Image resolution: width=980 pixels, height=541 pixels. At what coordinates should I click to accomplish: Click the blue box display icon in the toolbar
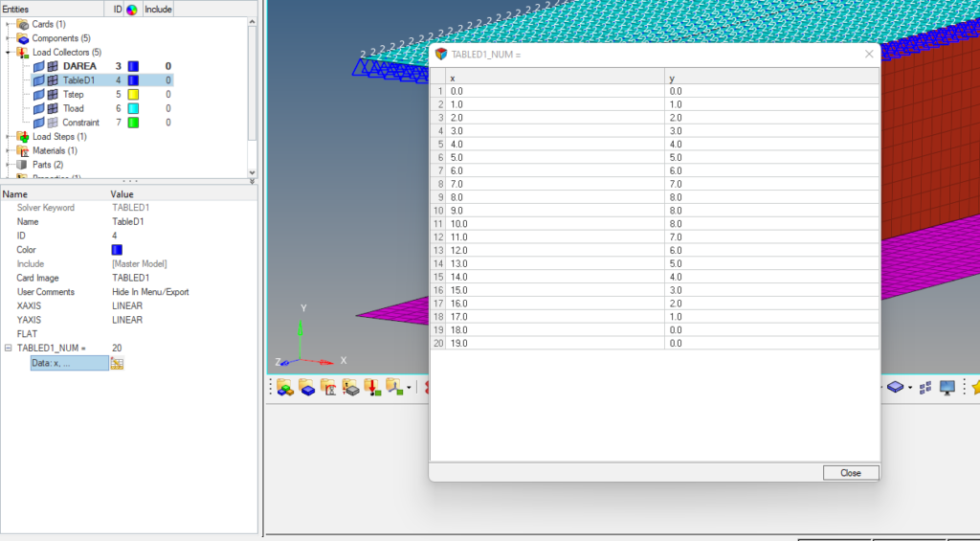896,388
